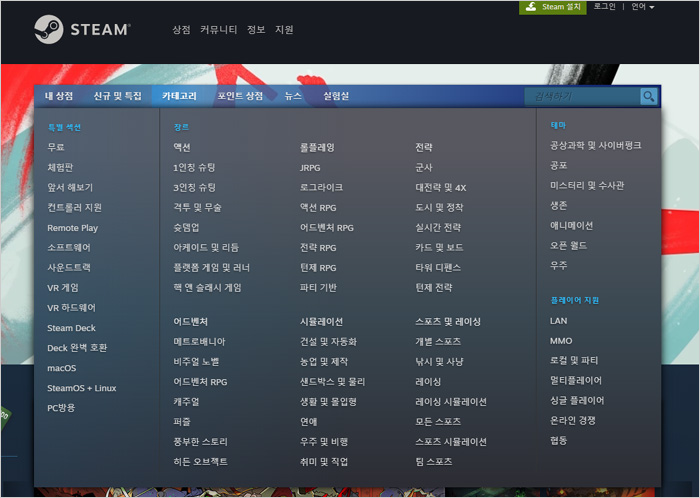The image size is (700, 498).
Task: Expand the 내 상점 menu
Action: [x=59, y=96]
